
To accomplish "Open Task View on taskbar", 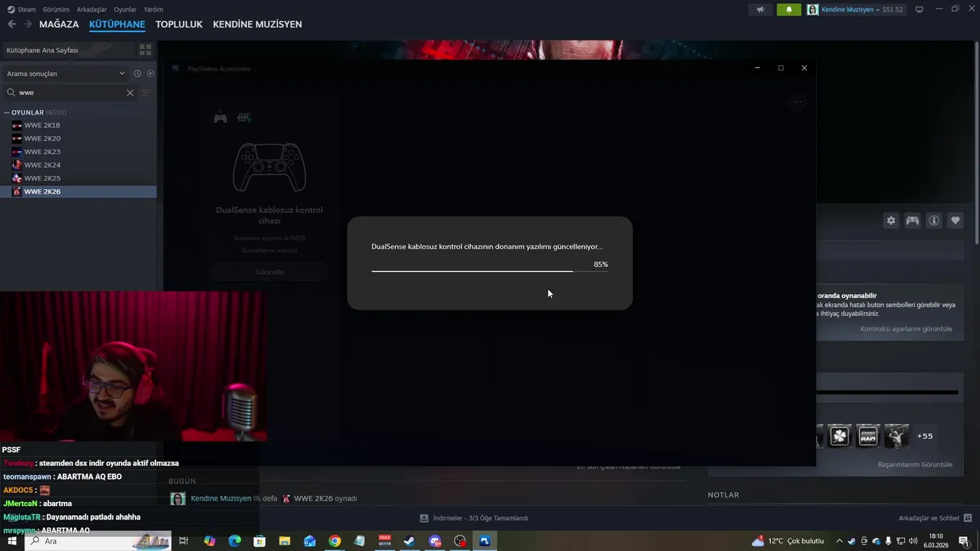I will [184, 541].
